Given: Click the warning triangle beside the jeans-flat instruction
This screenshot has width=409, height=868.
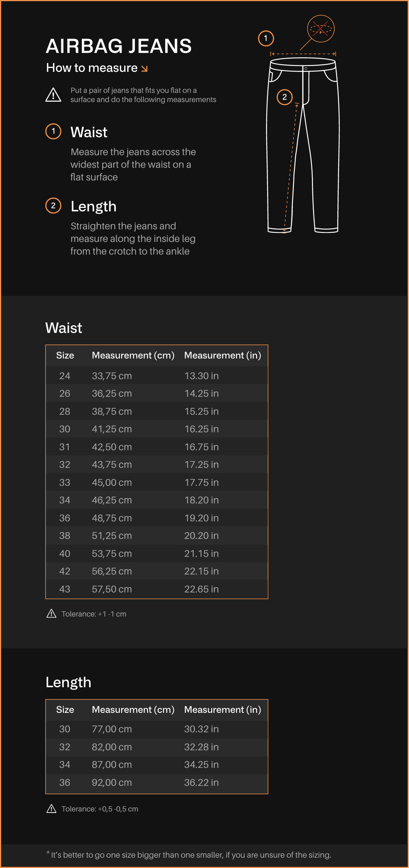Looking at the screenshot, I should [x=54, y=95].
